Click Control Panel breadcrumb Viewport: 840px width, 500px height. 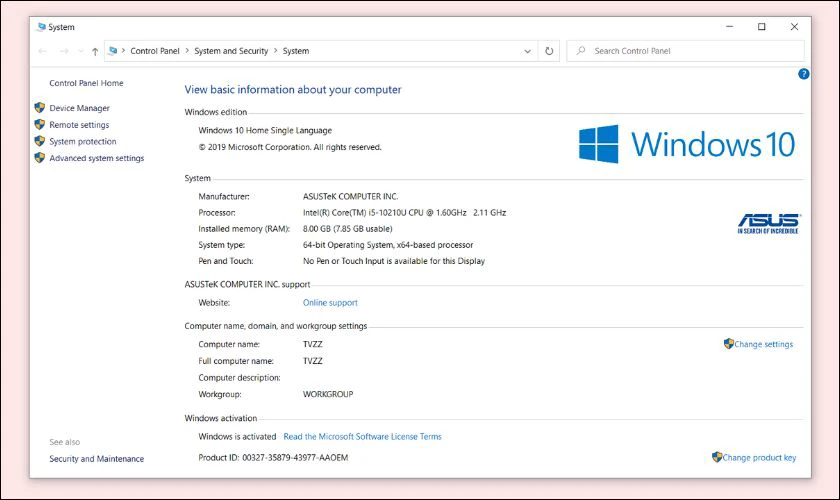click(x=155, y=51)
